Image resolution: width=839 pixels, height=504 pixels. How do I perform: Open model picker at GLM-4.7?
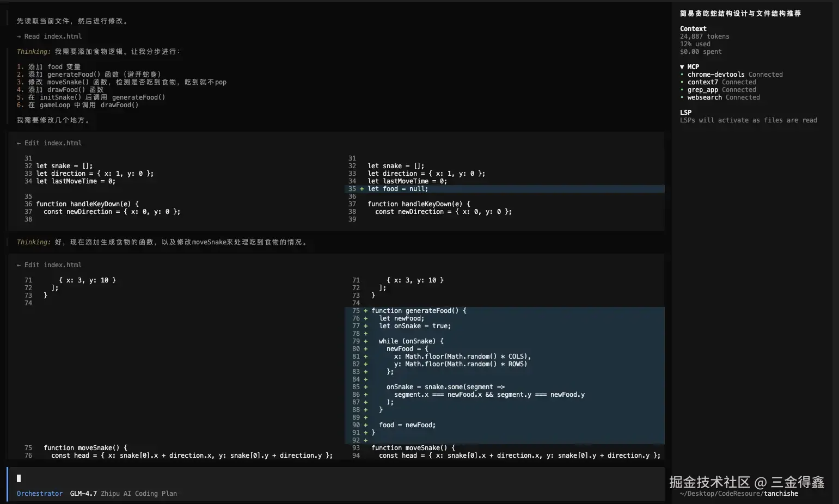tap(83, 494)
